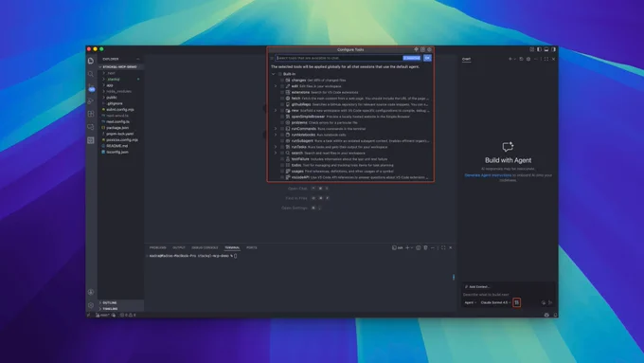Open the Accounts icon in activity bar
Screen dimensions: 644x363
(x=91, y=292)
